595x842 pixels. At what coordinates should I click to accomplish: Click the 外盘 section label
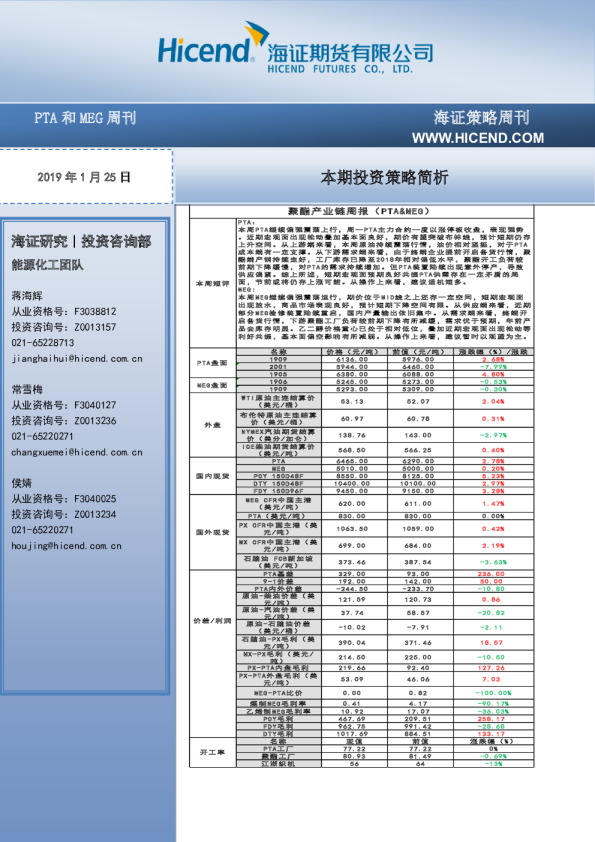coord(213,425)
